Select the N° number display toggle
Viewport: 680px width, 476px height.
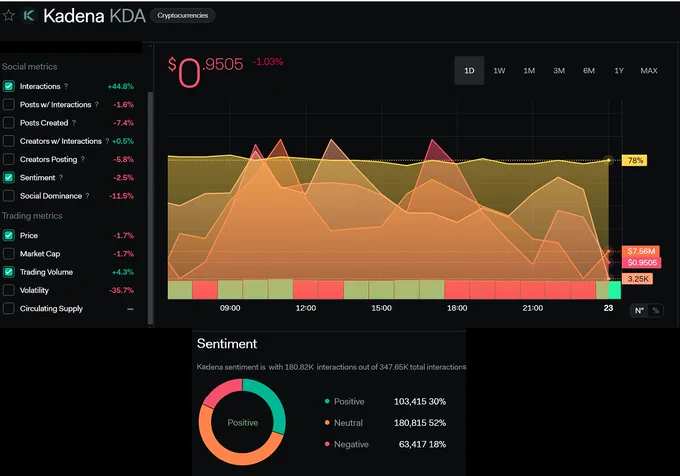coord(639,310)
